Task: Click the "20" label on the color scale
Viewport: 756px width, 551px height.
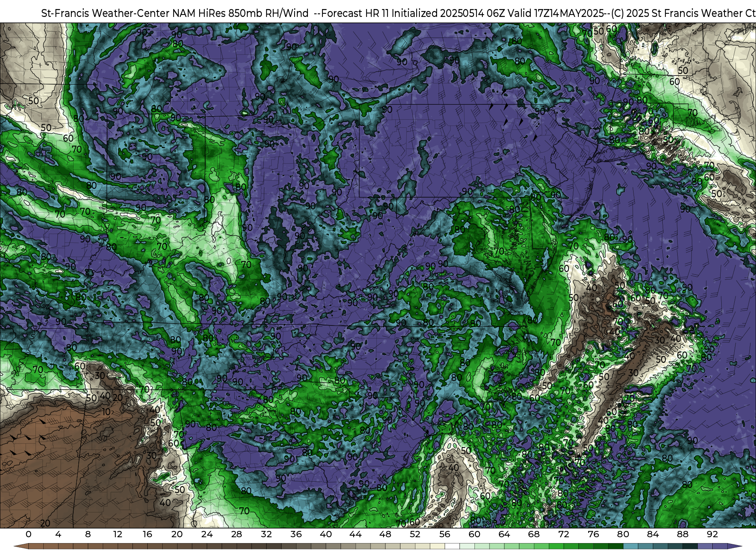Action: (177, 534)
